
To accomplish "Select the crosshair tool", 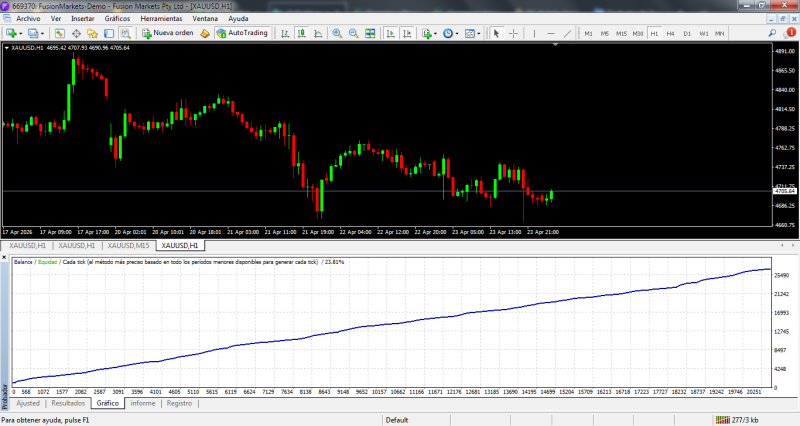I will 513,33.
